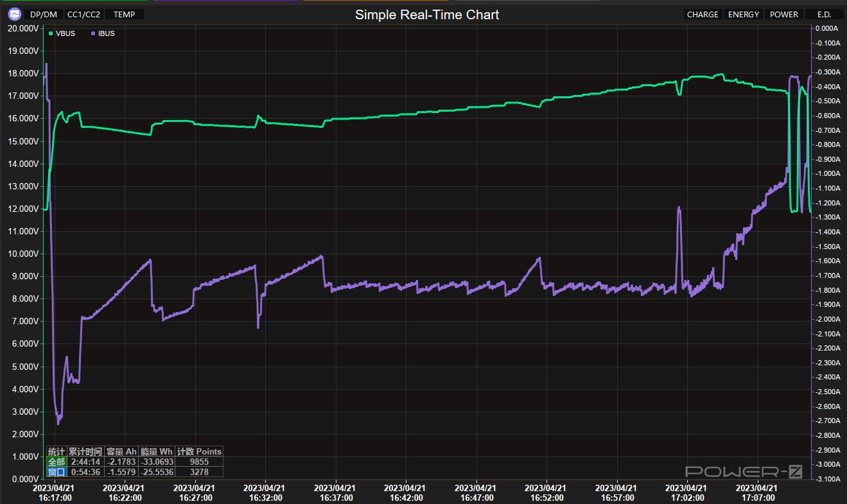Select the blue 窗口 statistics row label
Image resolution: width=847 pixels, height=504 pixels.
coord(57,472)
